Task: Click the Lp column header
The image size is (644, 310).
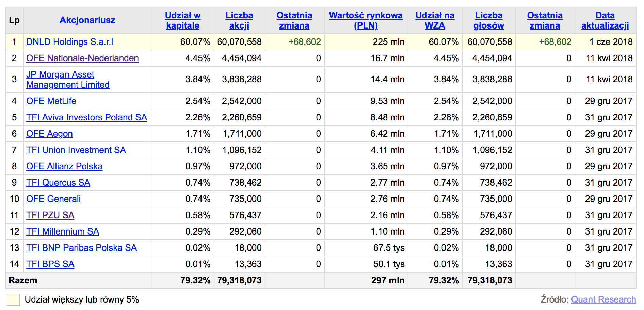Action: tap(14, 20)
